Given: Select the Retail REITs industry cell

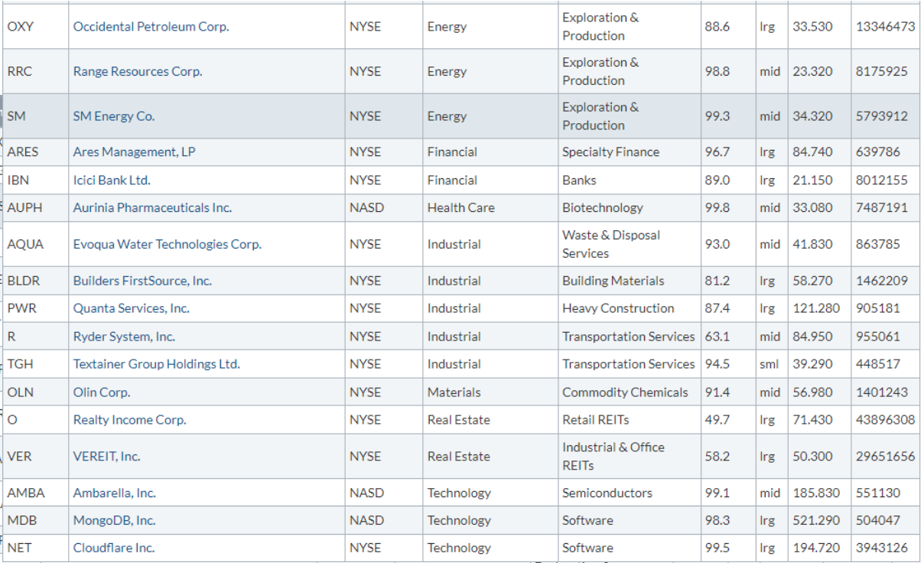Looking at the screenshot, I should point(630,420).
